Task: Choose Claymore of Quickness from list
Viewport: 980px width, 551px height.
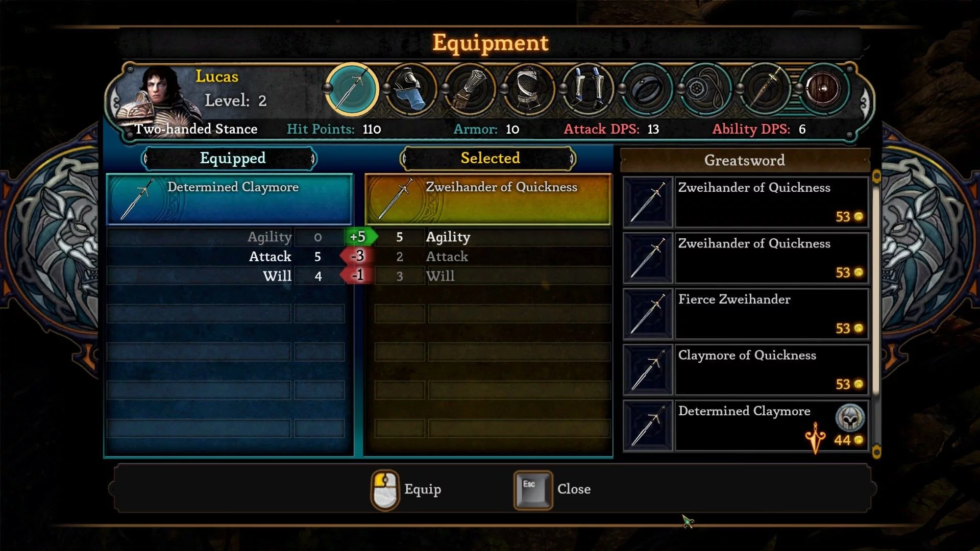Action: 746,370
